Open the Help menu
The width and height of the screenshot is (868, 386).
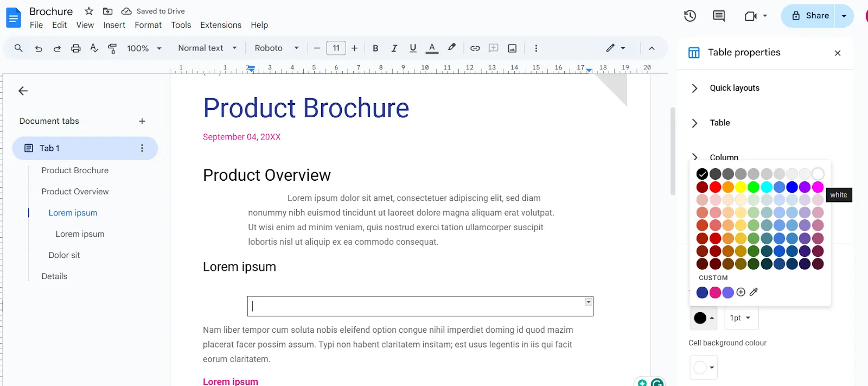coord(259,25)
